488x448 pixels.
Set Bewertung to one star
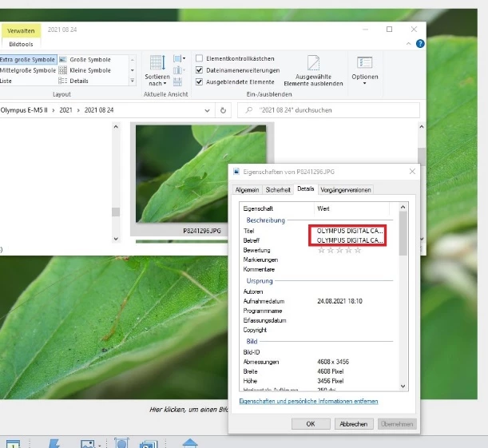pos(322,250)
